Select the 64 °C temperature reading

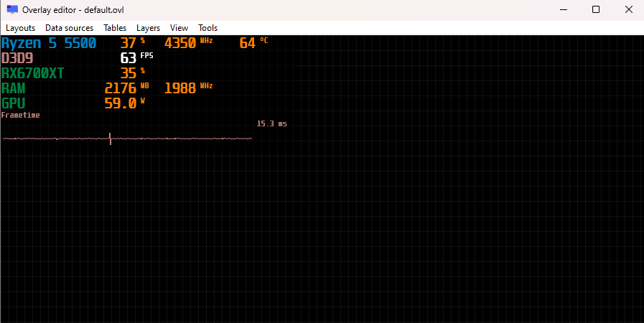[248, 43]
